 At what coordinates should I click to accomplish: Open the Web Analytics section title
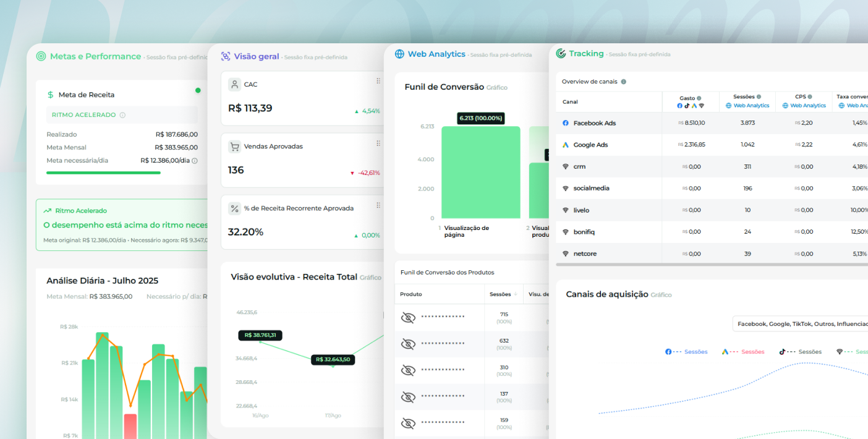pyautogui.click(x=436, y=54)
